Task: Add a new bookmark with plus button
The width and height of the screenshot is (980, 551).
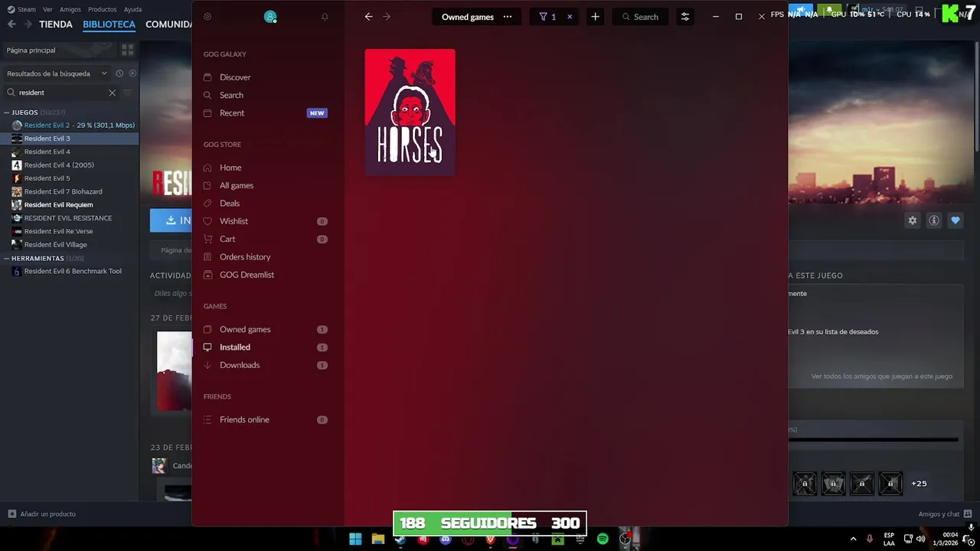Action: 595,17
